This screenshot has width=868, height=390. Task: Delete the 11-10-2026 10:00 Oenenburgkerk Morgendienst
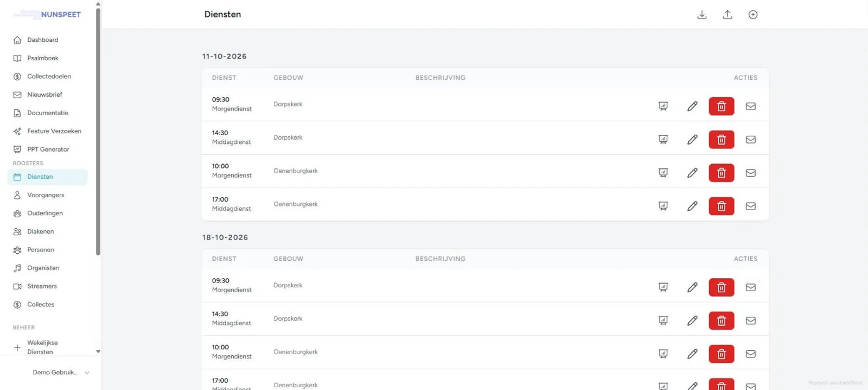click(x=722, y=173)
